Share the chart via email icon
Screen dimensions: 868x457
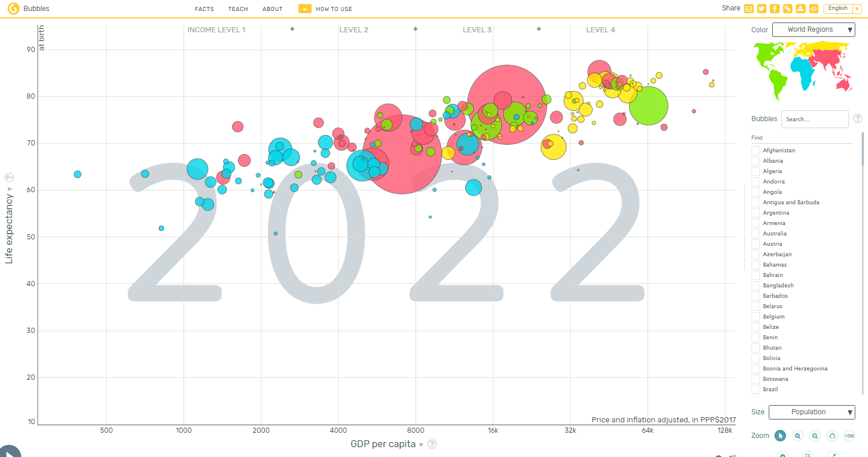coord(749,8)
